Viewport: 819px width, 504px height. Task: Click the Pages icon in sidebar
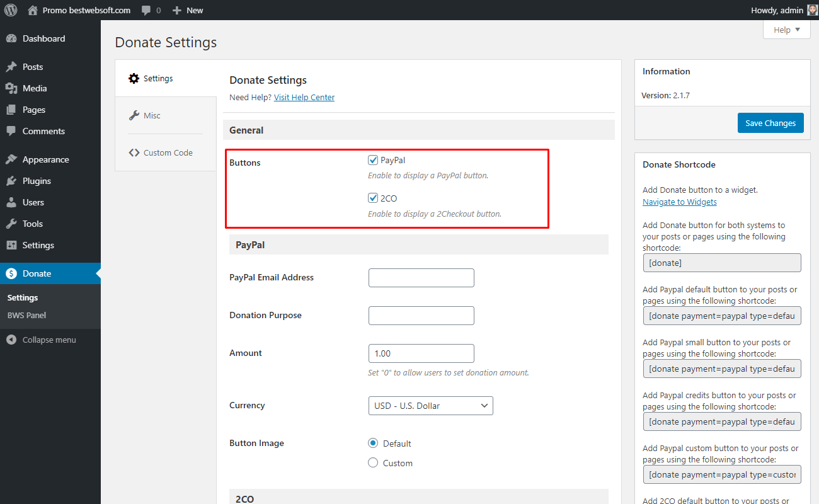point(11,110)
